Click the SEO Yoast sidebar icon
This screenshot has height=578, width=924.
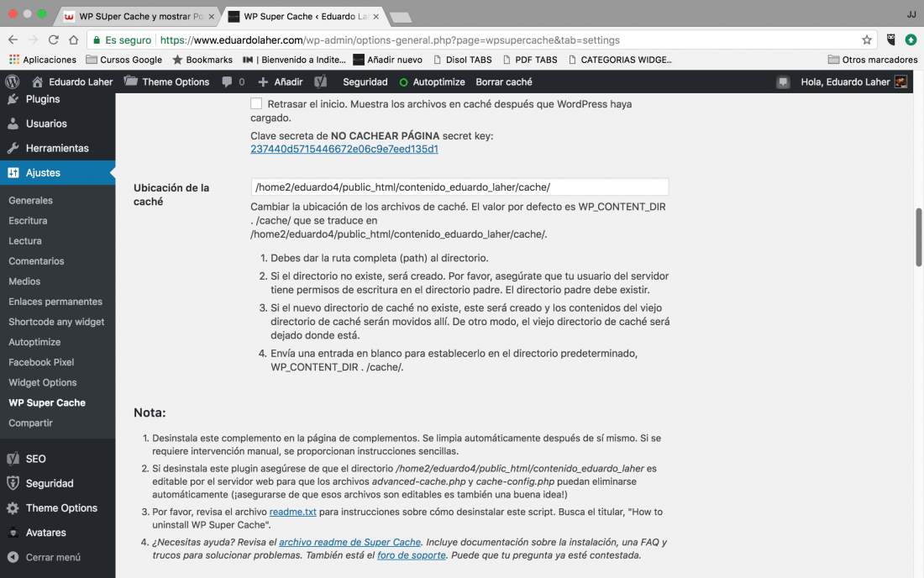(x=13, y=459)
